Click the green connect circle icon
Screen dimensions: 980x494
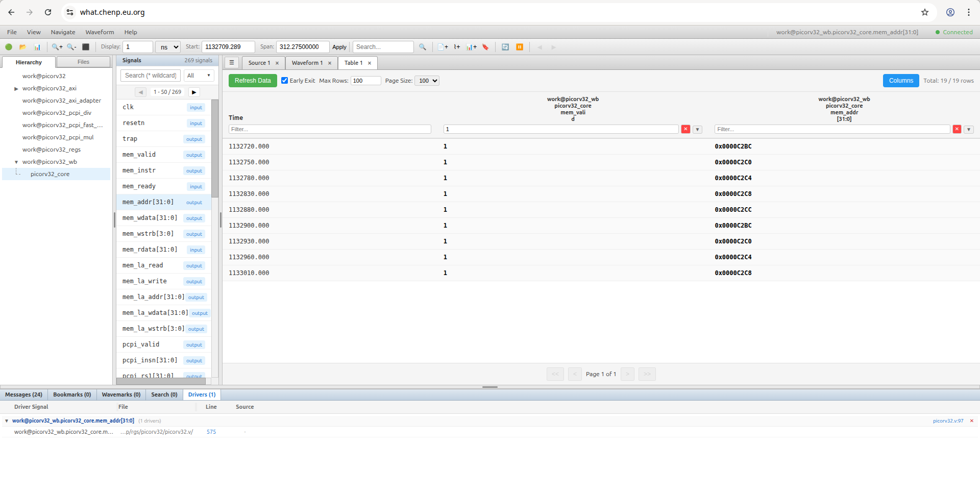(9, 47)
